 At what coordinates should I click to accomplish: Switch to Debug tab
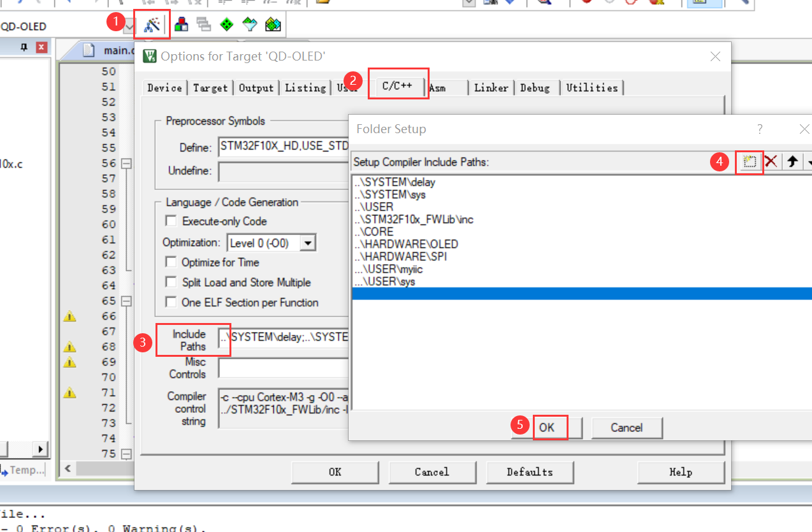(x=535, y=88)
